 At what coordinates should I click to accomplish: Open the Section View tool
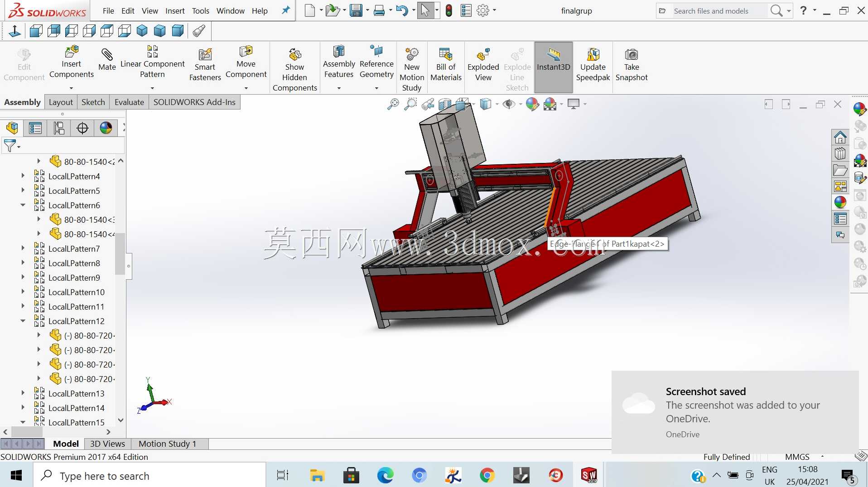tap(445, 104)
